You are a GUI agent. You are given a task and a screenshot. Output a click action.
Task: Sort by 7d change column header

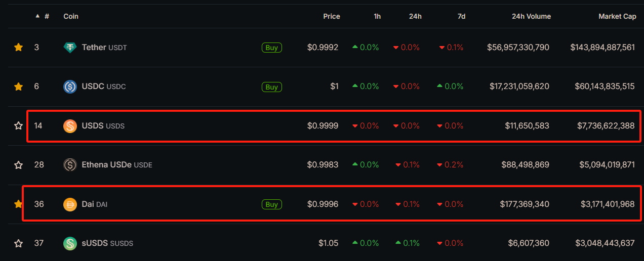pyautogui.click(x=461, y=16)
